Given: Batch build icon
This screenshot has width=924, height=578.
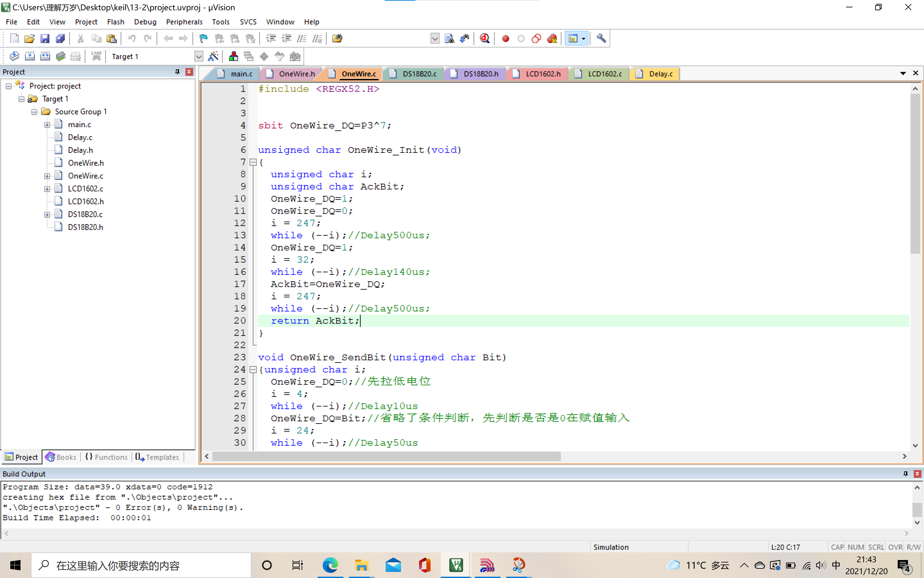Looking at the screenshot, I should (60, 56).
